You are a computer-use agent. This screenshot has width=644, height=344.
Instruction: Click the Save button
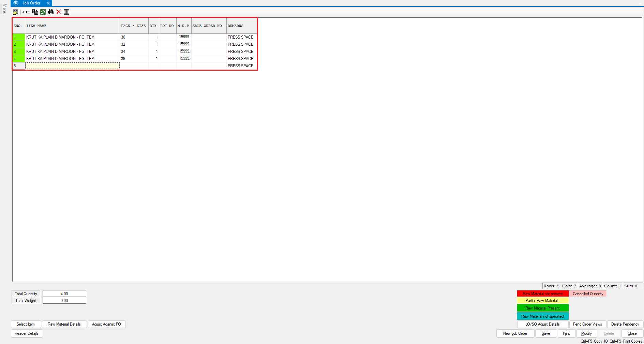point(545,333)
